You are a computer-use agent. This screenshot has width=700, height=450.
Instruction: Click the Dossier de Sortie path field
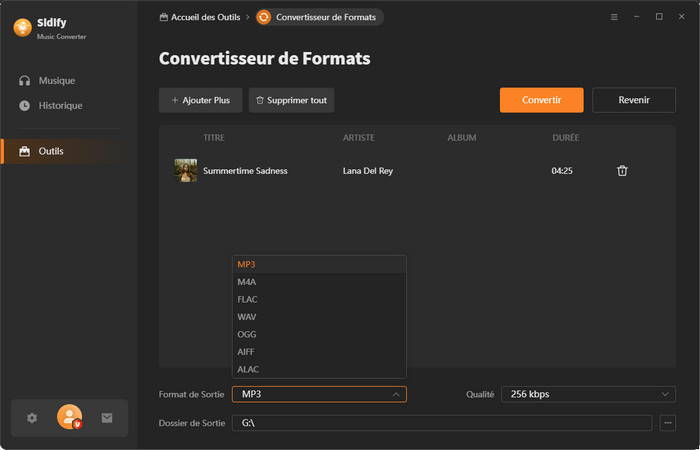coord(441,423)
